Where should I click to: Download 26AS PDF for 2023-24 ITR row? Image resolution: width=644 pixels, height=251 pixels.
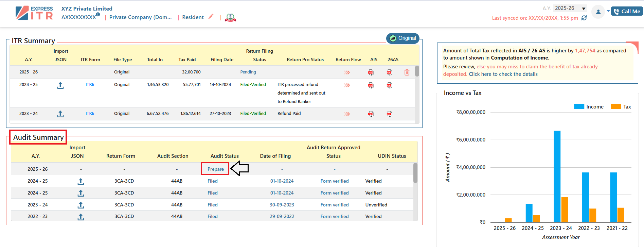pyautogui.click(x=389, y=114)
